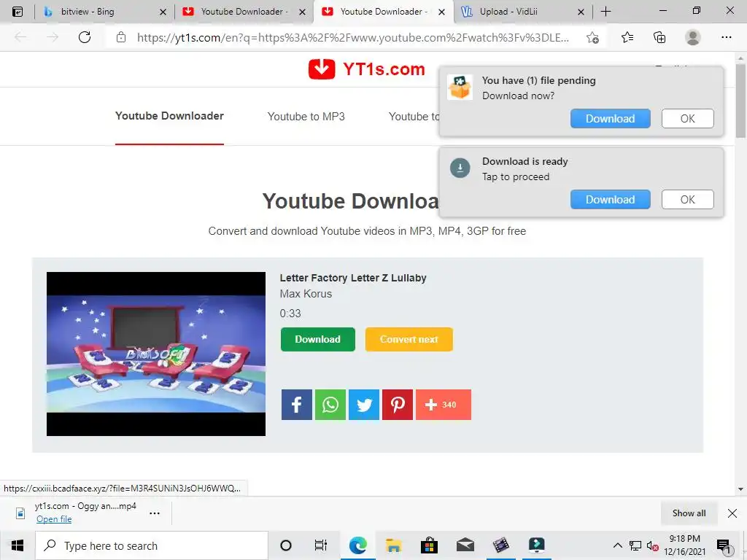The height and width of the screenshot is (560, 747).
Task: Click the page scrollbar down arrow
Action: coord(740,489)
